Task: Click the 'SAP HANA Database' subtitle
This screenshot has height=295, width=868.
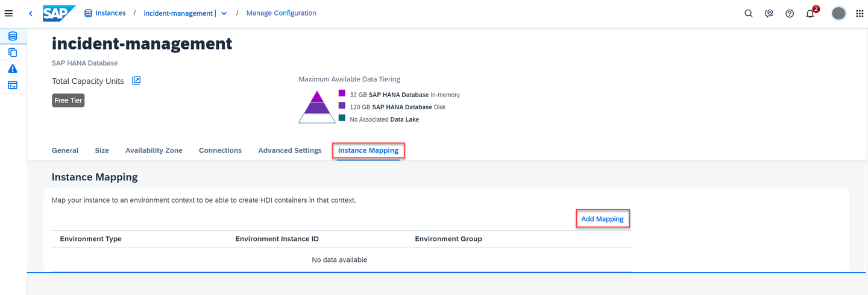Action: click(84, 63)
